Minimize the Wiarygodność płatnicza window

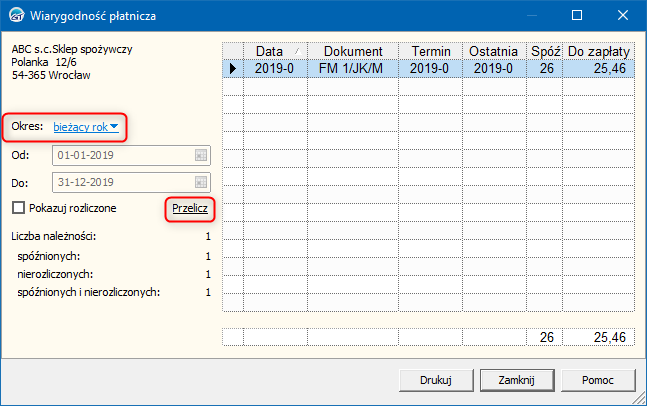tap(530, 16)
